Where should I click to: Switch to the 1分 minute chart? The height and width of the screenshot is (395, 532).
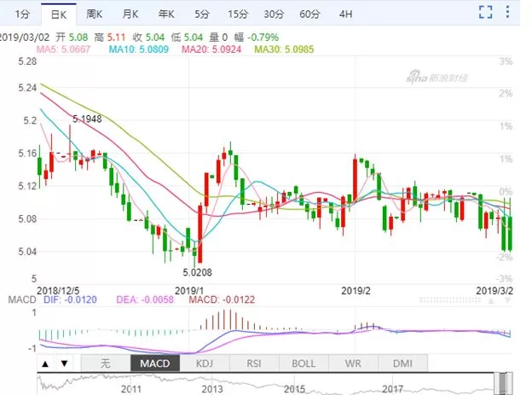click(22, 15)
